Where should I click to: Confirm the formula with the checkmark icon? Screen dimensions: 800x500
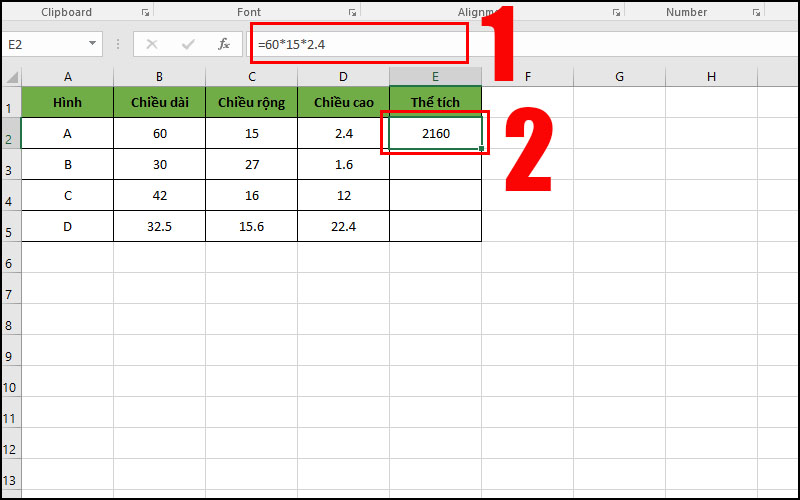point(188,44)
